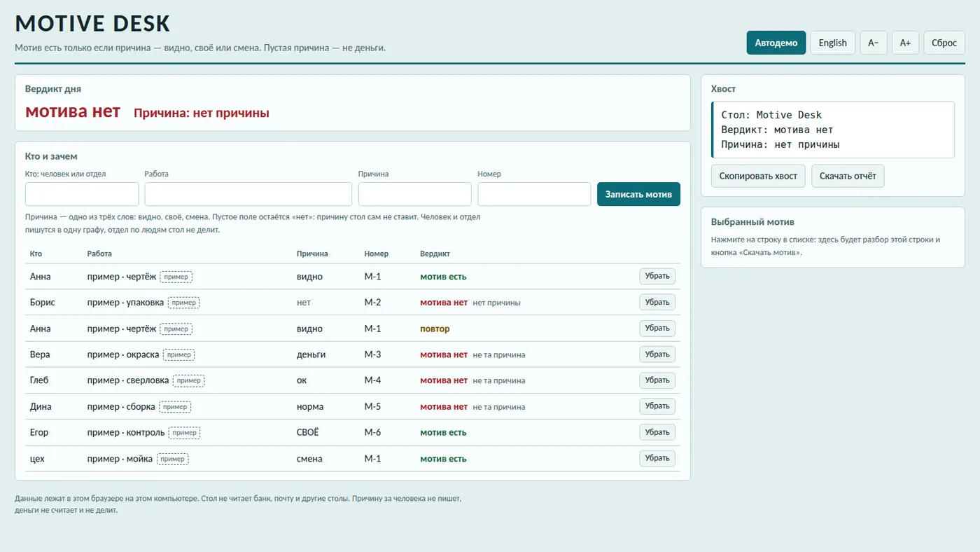Click the деньги reason cell
Screen dimensions: 980x552
click(x=311, y=354)
